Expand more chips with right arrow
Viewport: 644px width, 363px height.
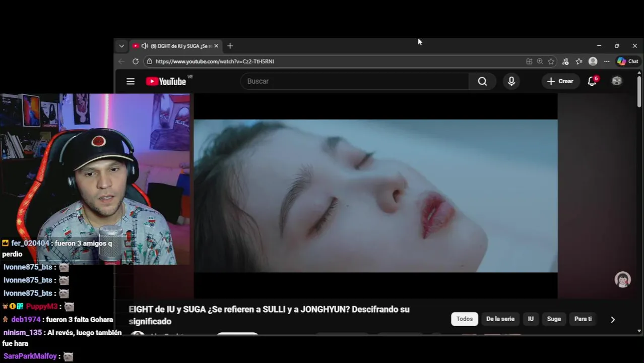point(613,319)
